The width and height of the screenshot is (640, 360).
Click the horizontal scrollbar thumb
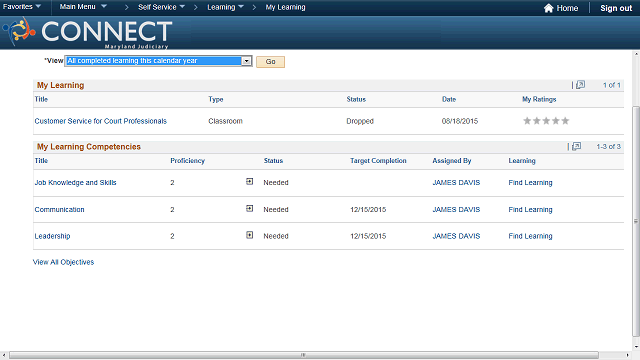[304, 355]
